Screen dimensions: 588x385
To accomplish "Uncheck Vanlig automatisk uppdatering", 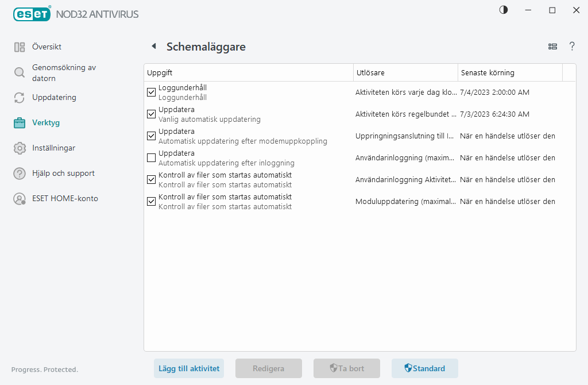I will [x=151, y=114].
